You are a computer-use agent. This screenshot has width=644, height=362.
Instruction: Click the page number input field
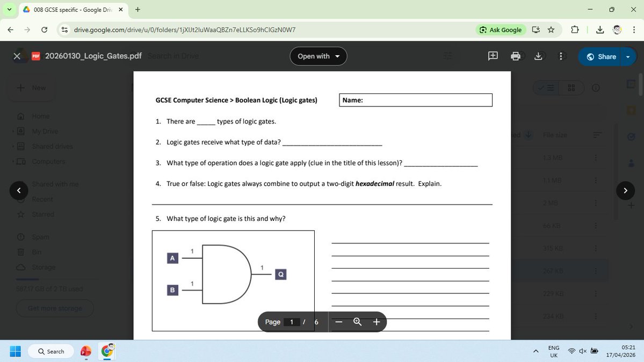[x=292, y=322]
